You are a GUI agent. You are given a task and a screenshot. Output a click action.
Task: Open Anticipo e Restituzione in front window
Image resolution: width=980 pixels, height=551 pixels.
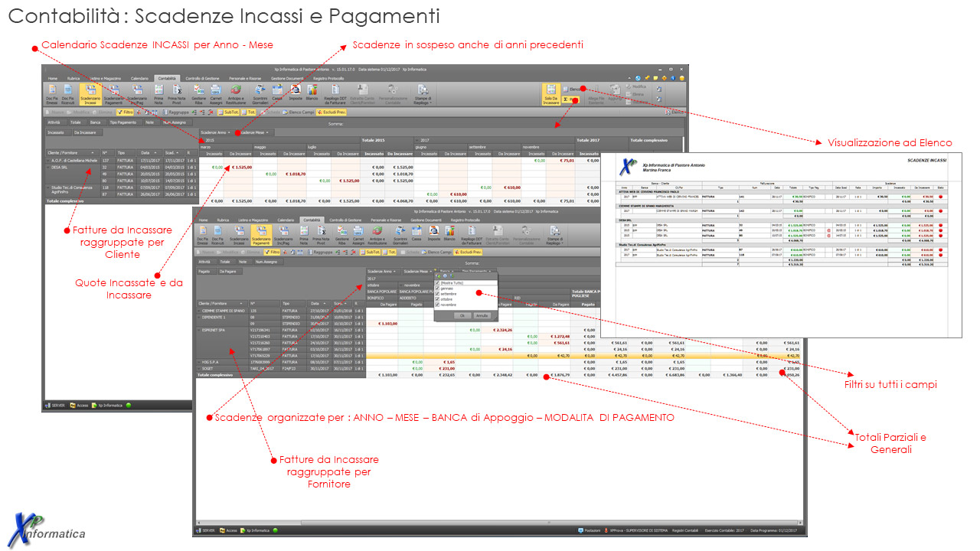point(377,236)
